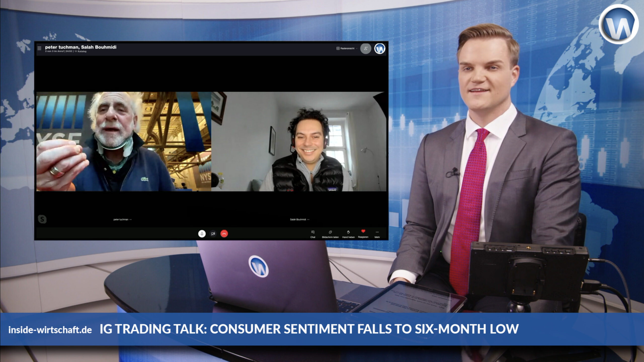End the call with red hang-up button
644x362 pixels.
[224, 234]
